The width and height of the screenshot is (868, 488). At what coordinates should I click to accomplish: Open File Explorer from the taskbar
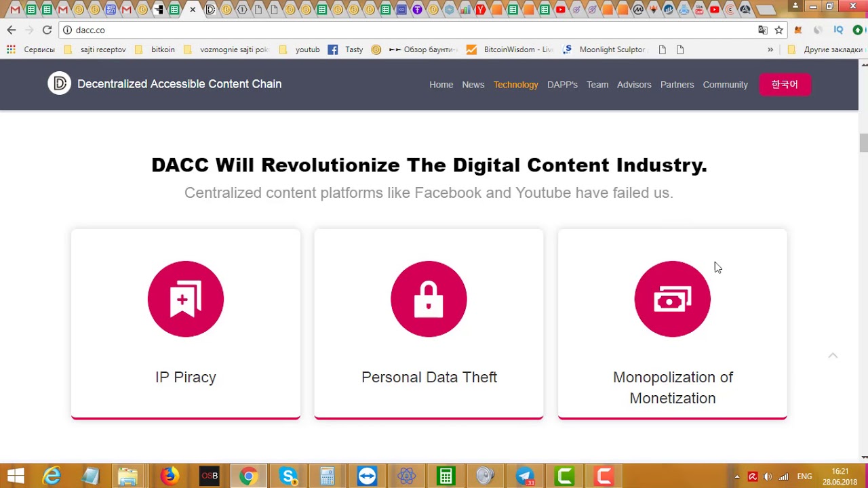click(x=127, y=476)
